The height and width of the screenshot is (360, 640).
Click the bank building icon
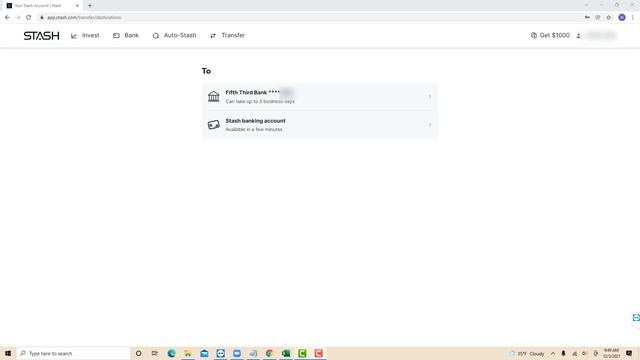pos(213,97)
